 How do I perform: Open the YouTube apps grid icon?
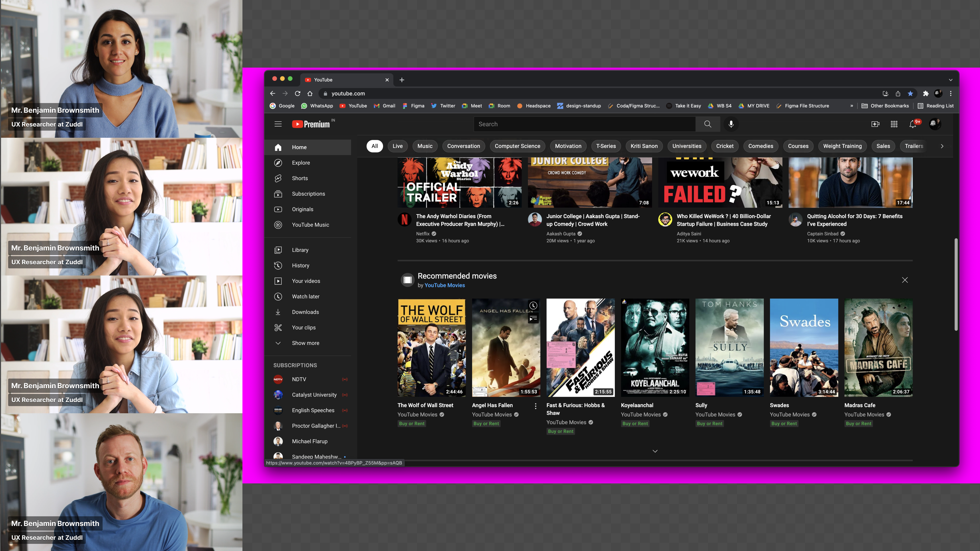click(894, 124)
